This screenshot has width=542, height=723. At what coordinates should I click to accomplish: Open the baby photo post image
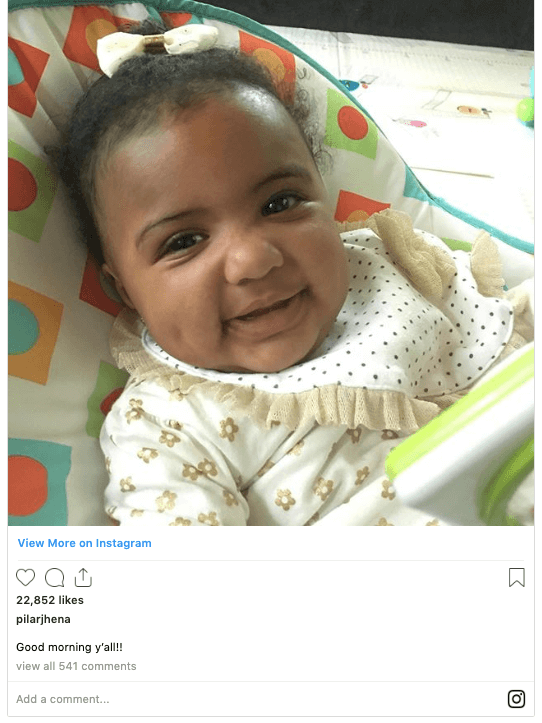click(271, 263)
